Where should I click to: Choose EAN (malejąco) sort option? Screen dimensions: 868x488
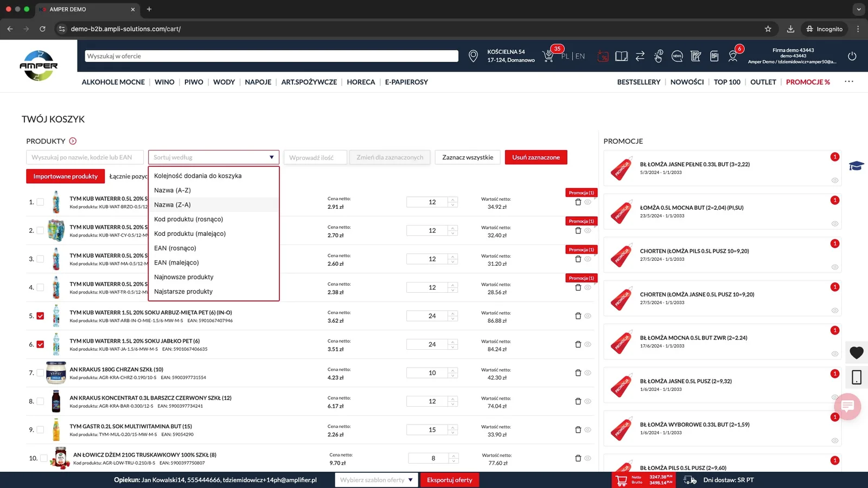(x=214, y=262)
